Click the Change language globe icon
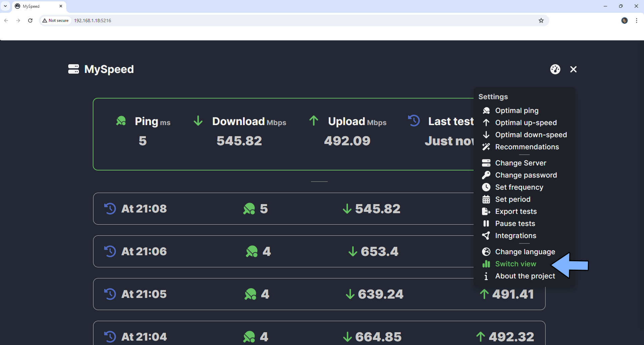The width and height of the screenshot is (644, 345). click(x=486, y=252)
